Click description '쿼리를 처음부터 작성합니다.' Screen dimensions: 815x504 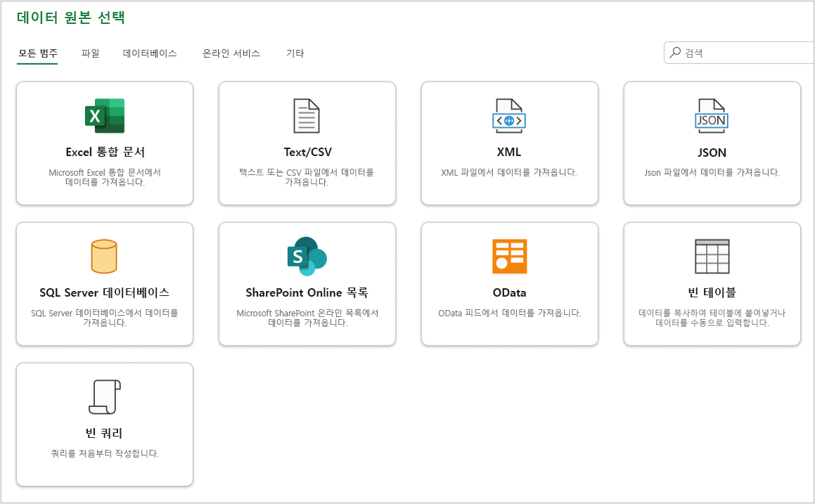[x=105, y=453]
